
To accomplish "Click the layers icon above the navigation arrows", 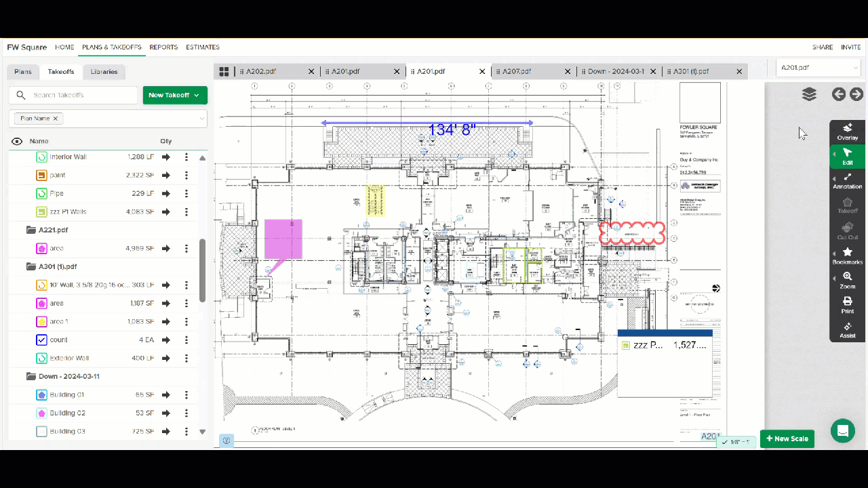I will click(x=809, y=94).
